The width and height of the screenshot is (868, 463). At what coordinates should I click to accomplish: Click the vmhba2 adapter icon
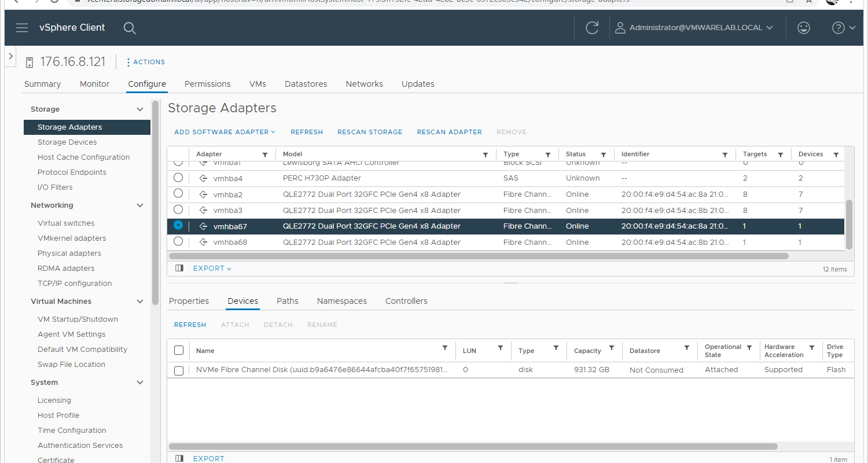(x=204, y=194)
